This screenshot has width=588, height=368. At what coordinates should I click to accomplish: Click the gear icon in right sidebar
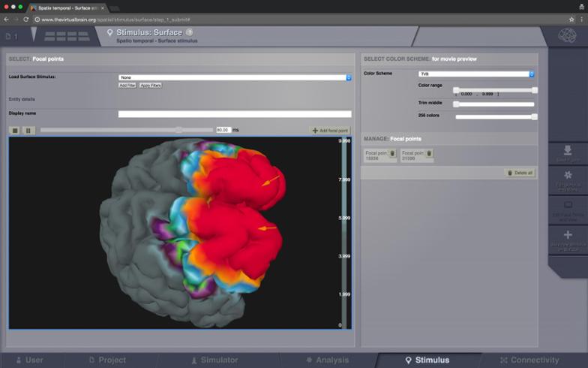[568, 175]
